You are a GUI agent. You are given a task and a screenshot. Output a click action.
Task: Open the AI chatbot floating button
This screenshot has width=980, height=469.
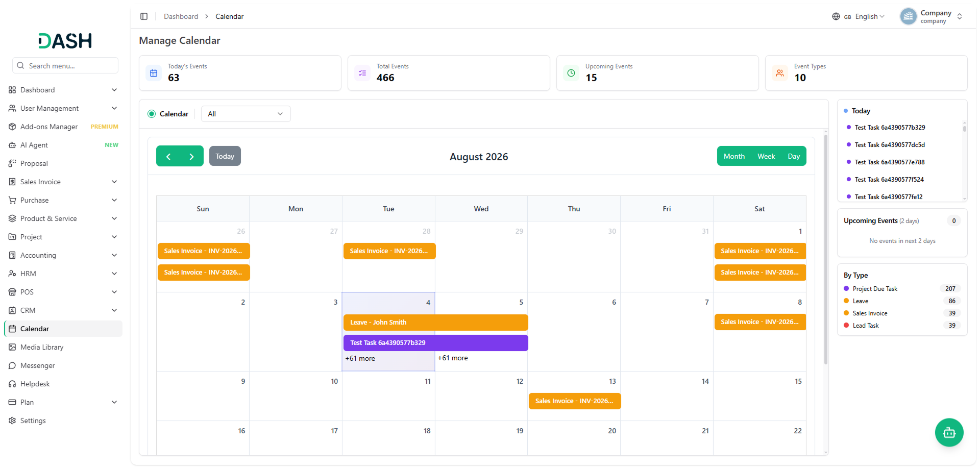(949, 433)
